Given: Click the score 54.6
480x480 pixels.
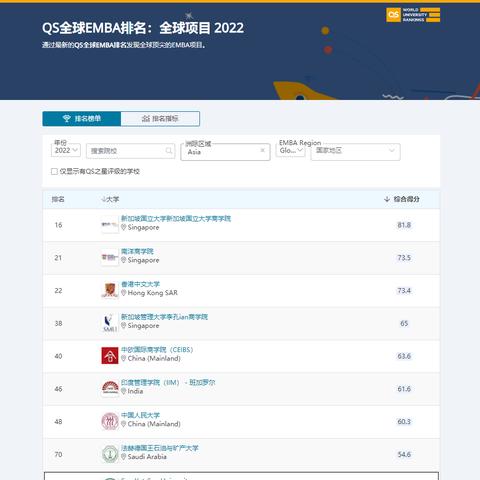Looking at the screenshot, I should 404,454.
